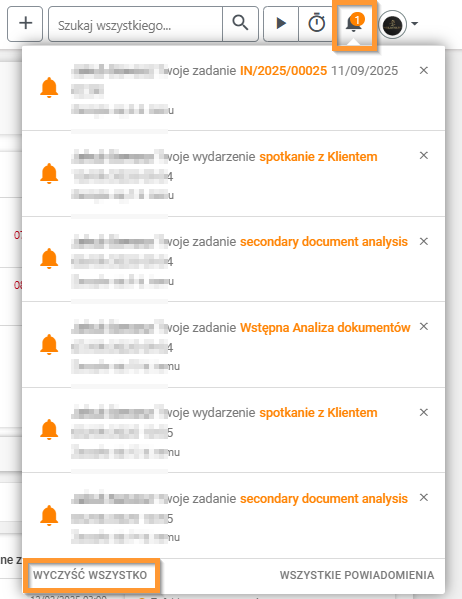The width and height of the screenshot is (462, 599).
Task: Close the 'Wstępna Analiza dokumentów' notification
Action: (423, 326)
